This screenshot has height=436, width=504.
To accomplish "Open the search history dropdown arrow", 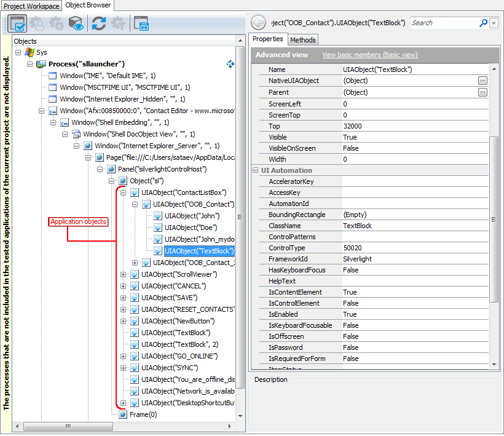I will pyautogui.click(x=493, y=23).
